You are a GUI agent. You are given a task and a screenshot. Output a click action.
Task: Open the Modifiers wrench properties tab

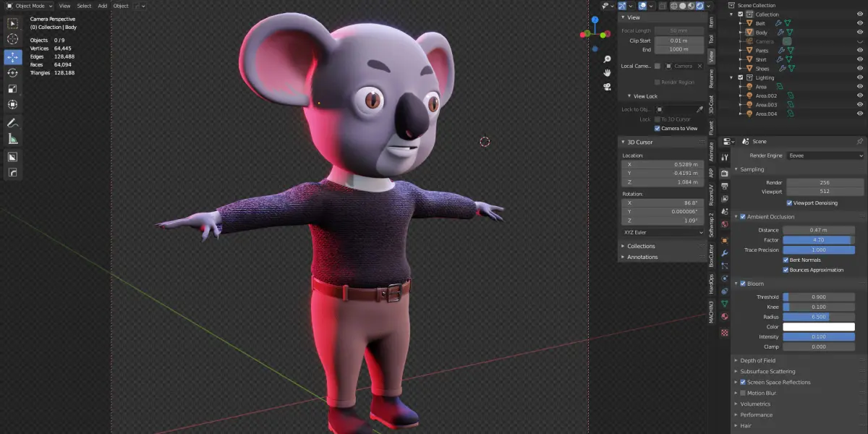724,253
